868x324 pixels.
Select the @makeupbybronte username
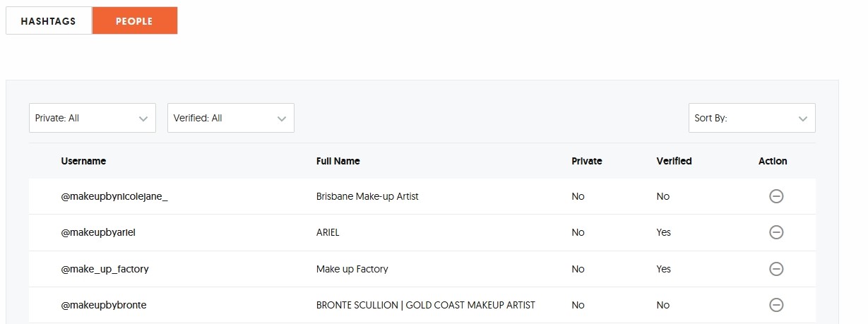point(103,305)
